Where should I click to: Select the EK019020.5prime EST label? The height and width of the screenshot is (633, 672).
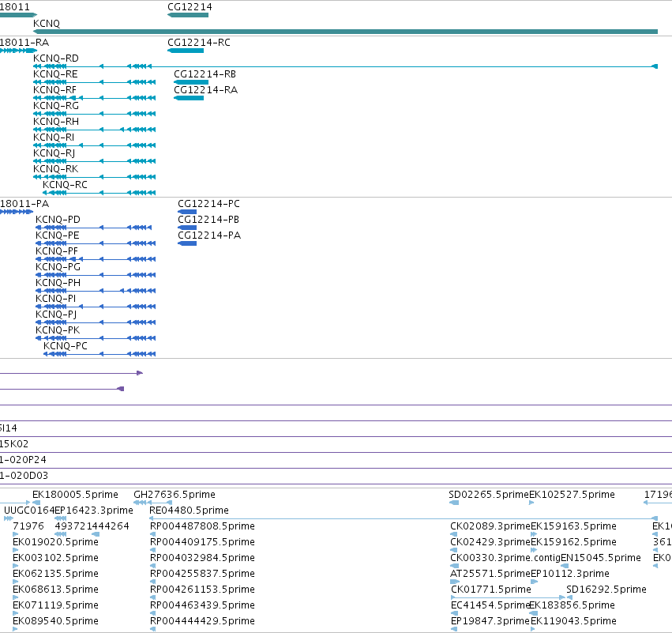point(56,542)
